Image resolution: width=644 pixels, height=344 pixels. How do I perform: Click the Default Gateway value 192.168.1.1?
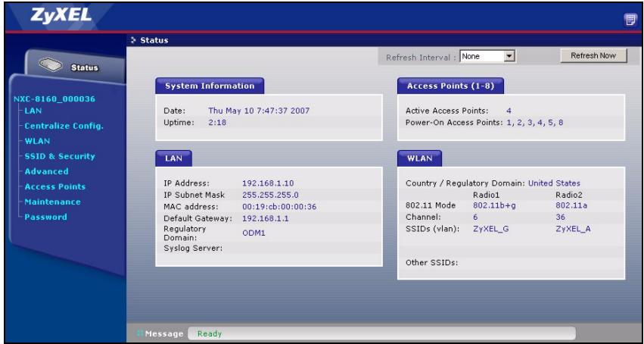(x=266, y=219)
